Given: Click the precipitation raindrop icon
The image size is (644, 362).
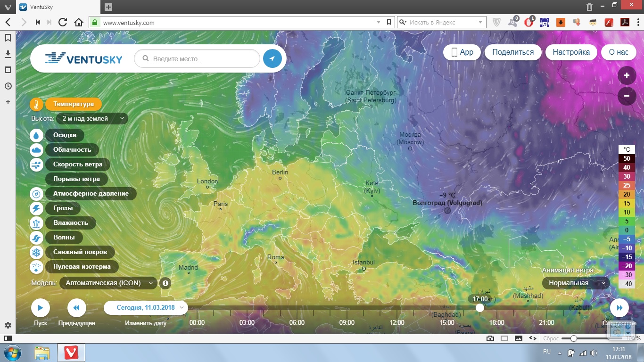Looking at the screenshot, I should click(36, 135).
